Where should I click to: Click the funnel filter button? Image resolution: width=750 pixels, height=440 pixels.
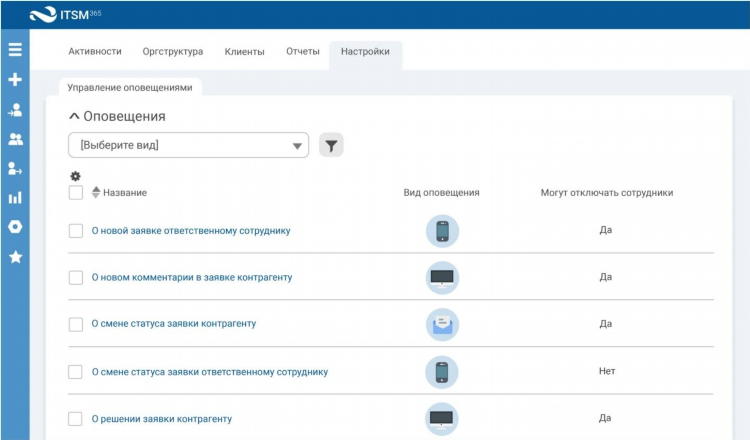pos(331,145)
